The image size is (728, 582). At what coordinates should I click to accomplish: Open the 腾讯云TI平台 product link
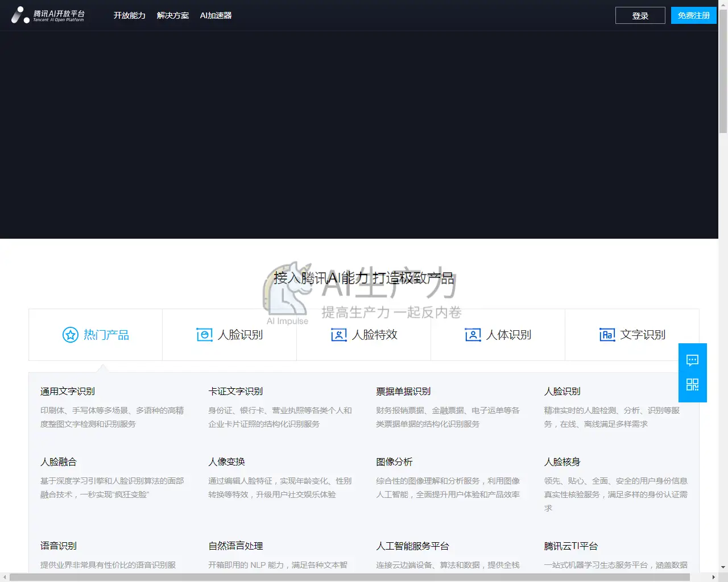pos(571,546)
